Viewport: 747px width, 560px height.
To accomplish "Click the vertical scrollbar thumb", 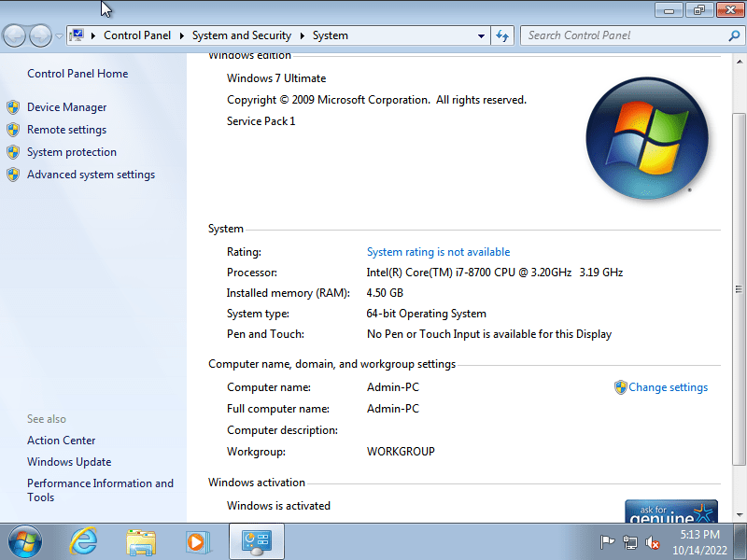I will pos(739,289).
